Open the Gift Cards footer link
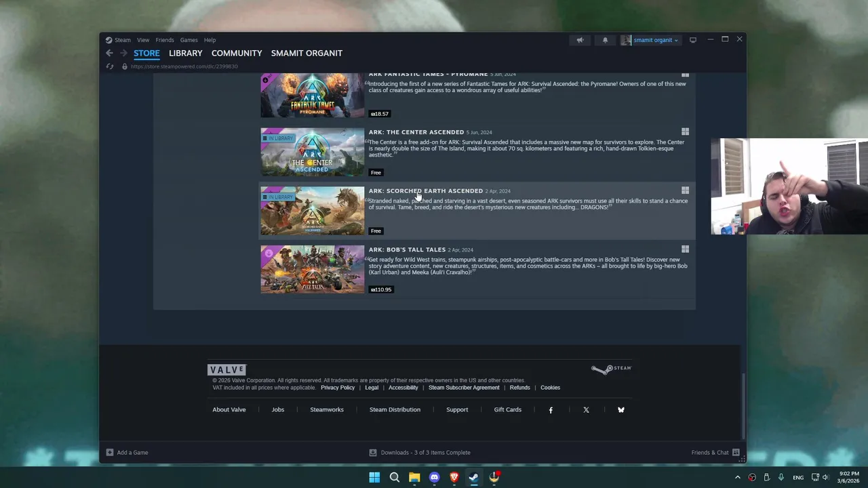The width and height of the screenshot is (868, 488). (x=508, y=409)
